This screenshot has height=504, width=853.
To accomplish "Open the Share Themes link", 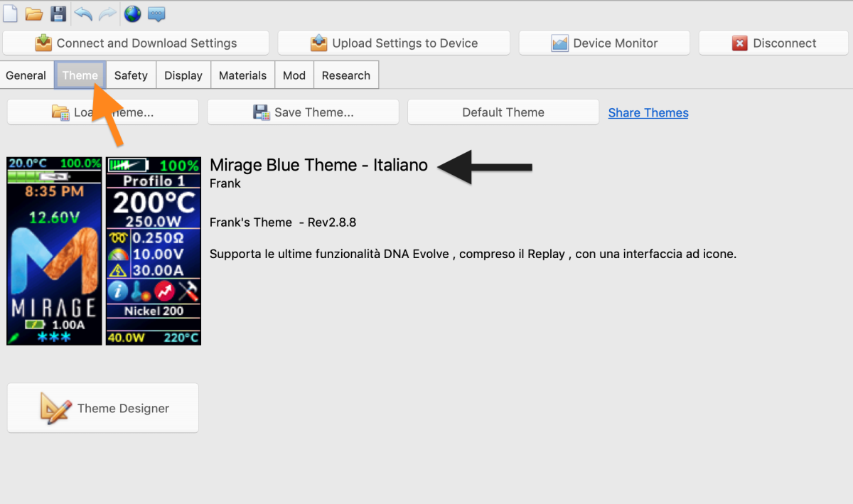I will (648, 113).
